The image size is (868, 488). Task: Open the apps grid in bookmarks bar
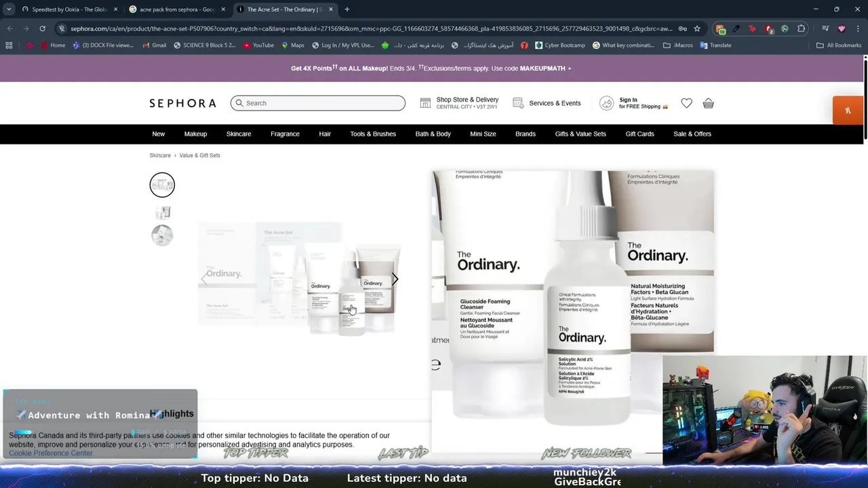[x=9, y=45]
